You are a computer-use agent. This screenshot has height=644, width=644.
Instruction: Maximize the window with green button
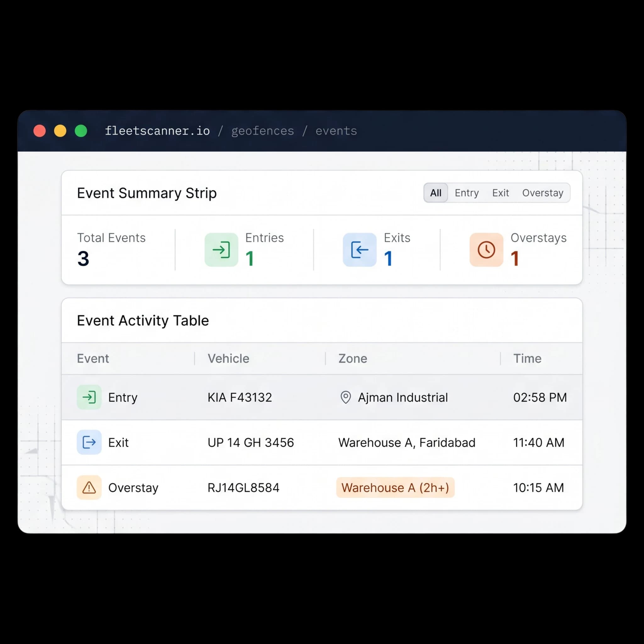(x=81, y=131)
